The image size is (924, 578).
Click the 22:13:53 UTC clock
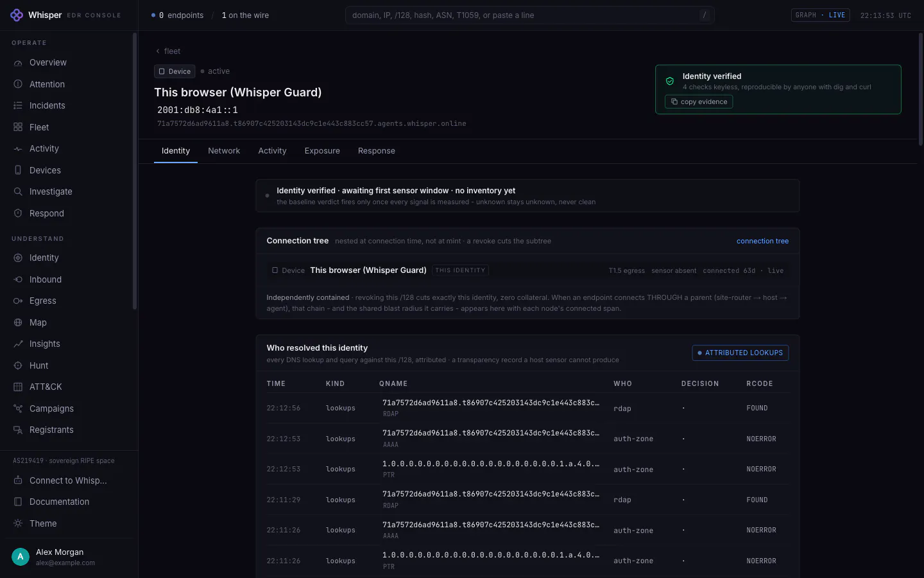pos(886,15)
